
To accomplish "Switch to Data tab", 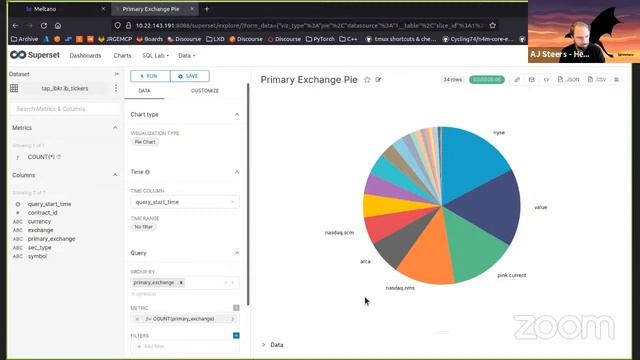I will pyautogui.click(x=144, y=91).
